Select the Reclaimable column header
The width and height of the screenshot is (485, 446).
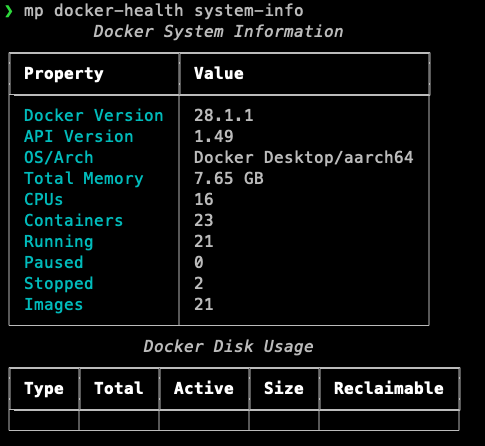389,388
